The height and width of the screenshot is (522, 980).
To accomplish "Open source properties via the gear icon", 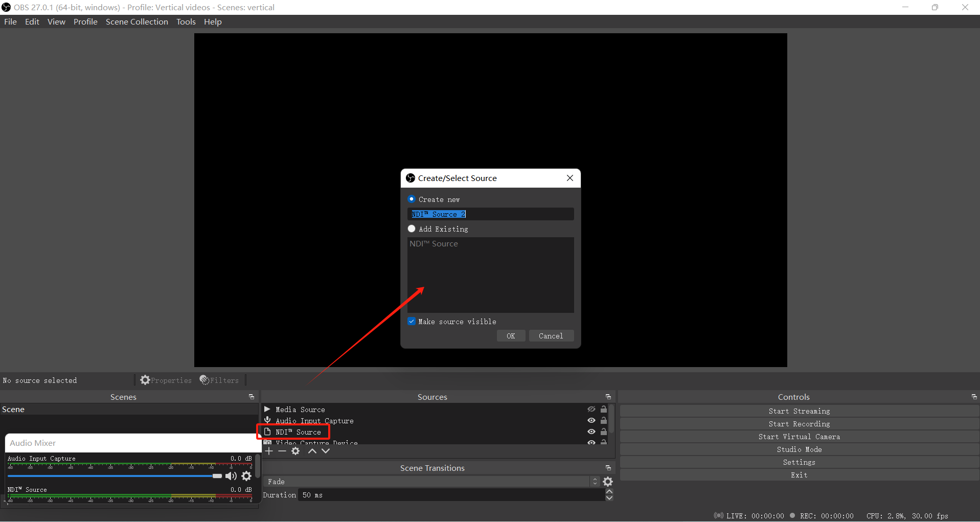I will (x=296, y=451).
